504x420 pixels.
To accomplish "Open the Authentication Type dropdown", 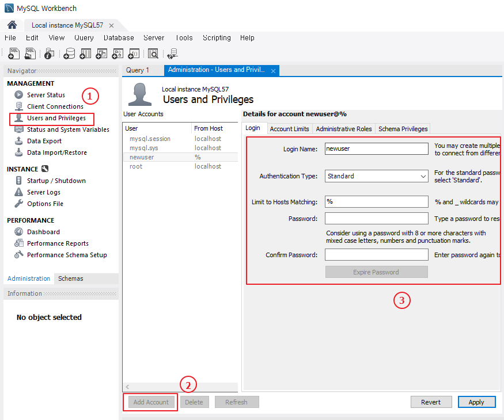I will pyautogui.click(x=376, y=176).
